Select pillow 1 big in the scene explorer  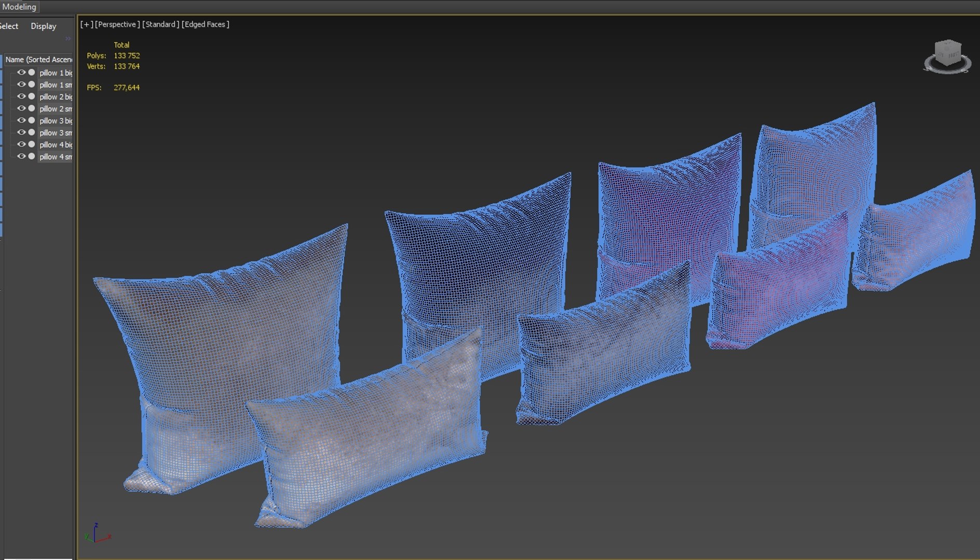(x=56, y=73)
